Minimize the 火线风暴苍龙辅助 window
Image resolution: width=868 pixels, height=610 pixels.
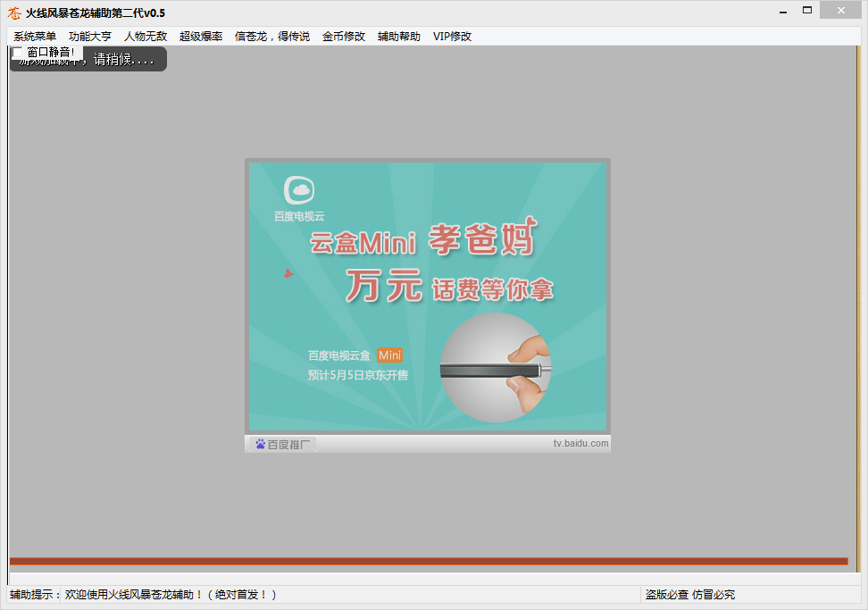pyautogui.click(x=783, y=12)
